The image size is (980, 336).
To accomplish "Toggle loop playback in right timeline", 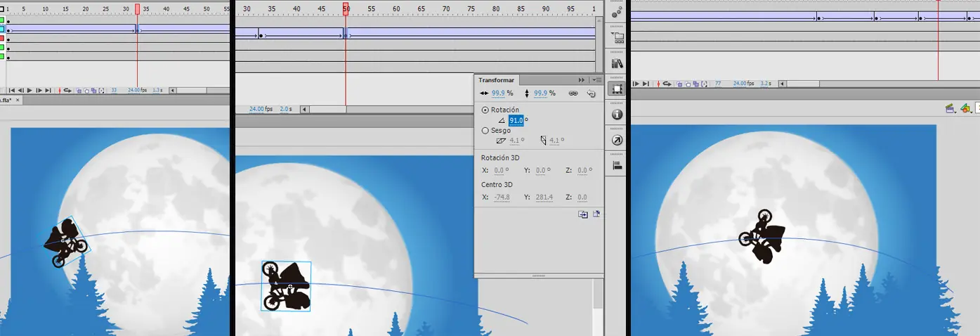I will (x=667, y=84).
